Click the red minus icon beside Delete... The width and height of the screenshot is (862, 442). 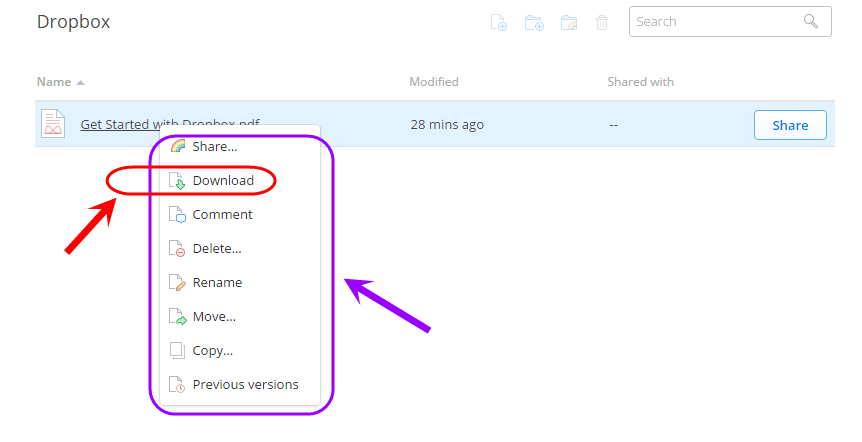point(177,248)
